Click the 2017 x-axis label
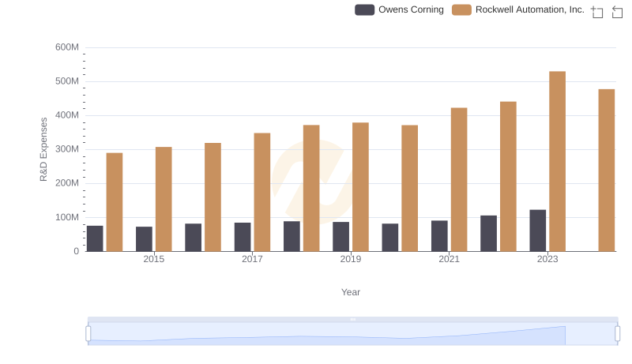The width and height of the screenshot is (632, 364). pos(252,259)
